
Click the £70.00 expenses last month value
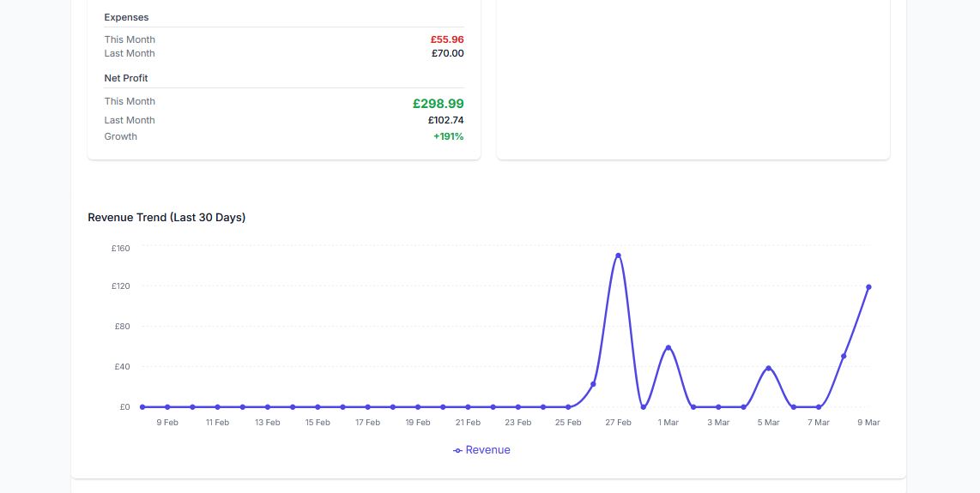448,53
